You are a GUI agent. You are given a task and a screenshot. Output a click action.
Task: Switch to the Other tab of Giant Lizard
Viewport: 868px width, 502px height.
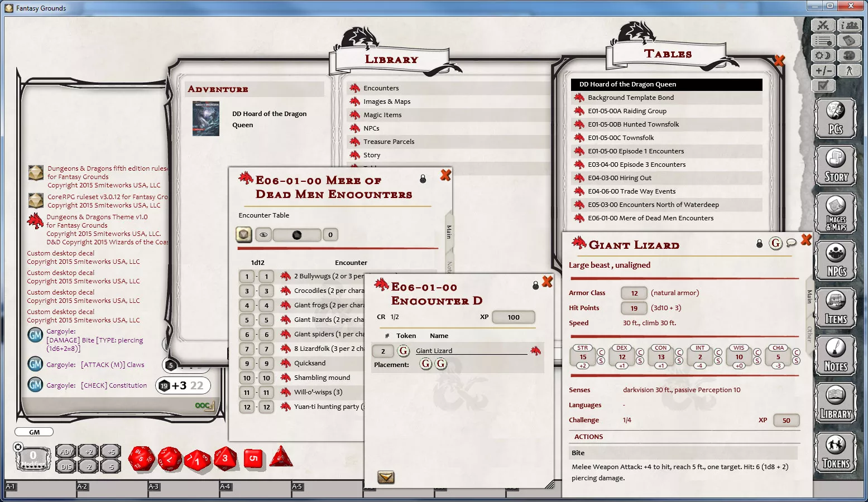[x=809, y=334]
